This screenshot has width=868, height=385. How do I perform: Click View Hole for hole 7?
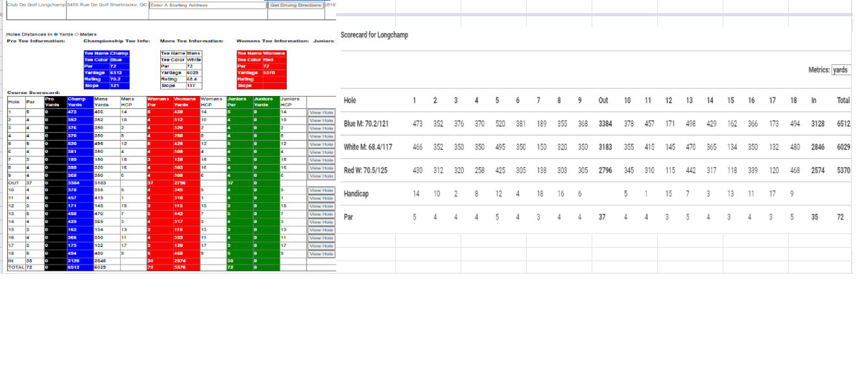point(321,160)
